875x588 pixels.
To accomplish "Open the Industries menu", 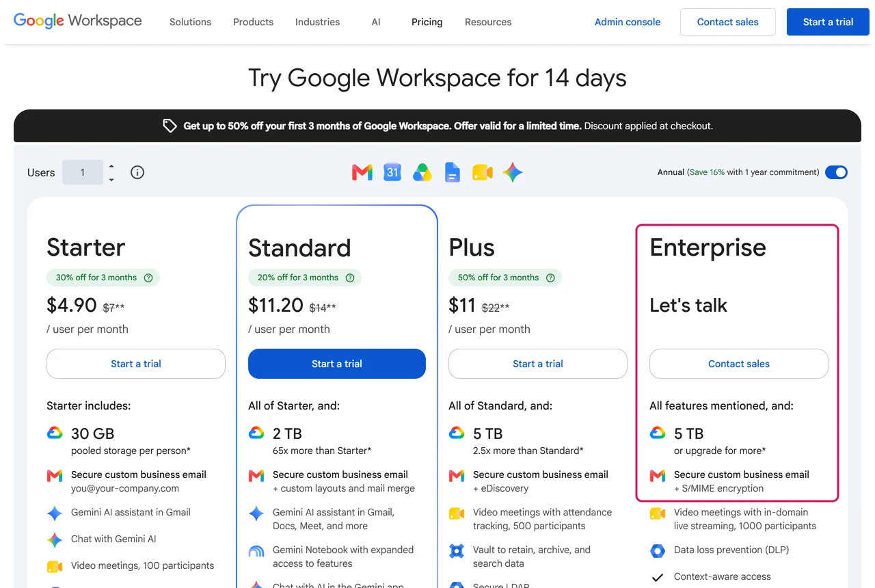I will click(x=317, y=22).
